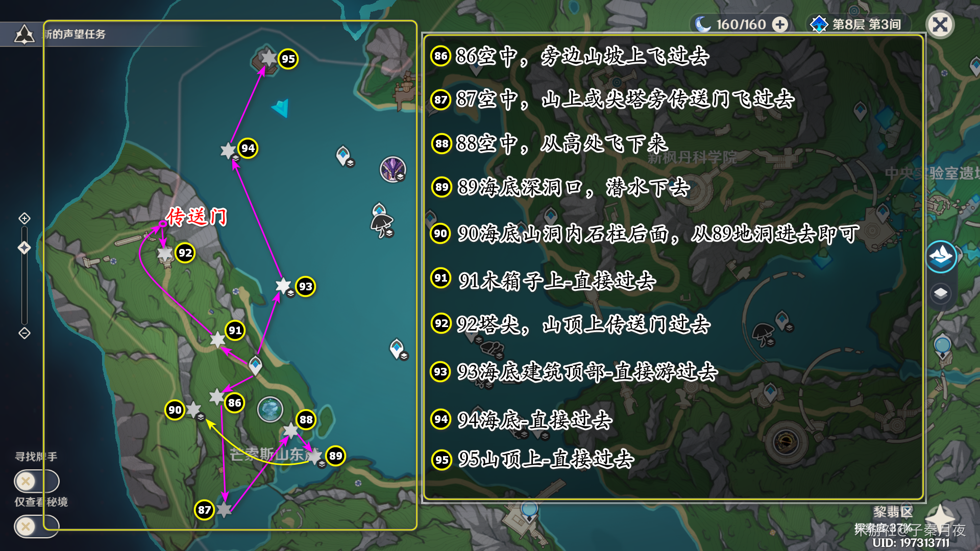The width and height of the screenshot is (980, 551).
Task: Select the partially visible waypoint at top-right edge
Action: coord(974,66)
